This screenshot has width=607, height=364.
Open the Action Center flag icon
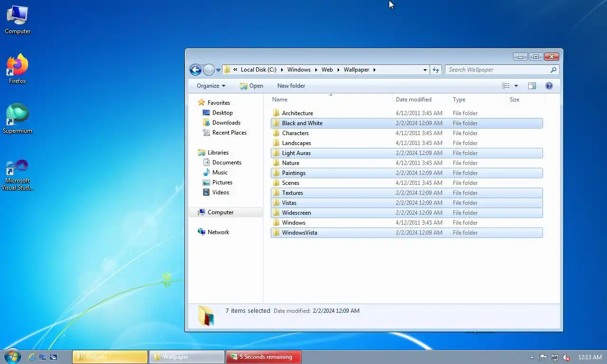(543, 357)
